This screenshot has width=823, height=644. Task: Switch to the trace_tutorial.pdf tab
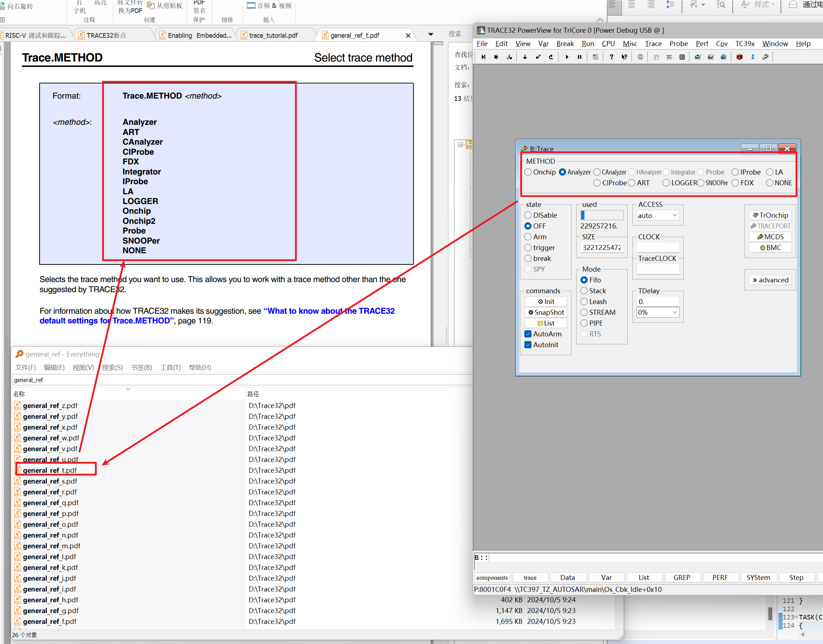coord(273,36)
